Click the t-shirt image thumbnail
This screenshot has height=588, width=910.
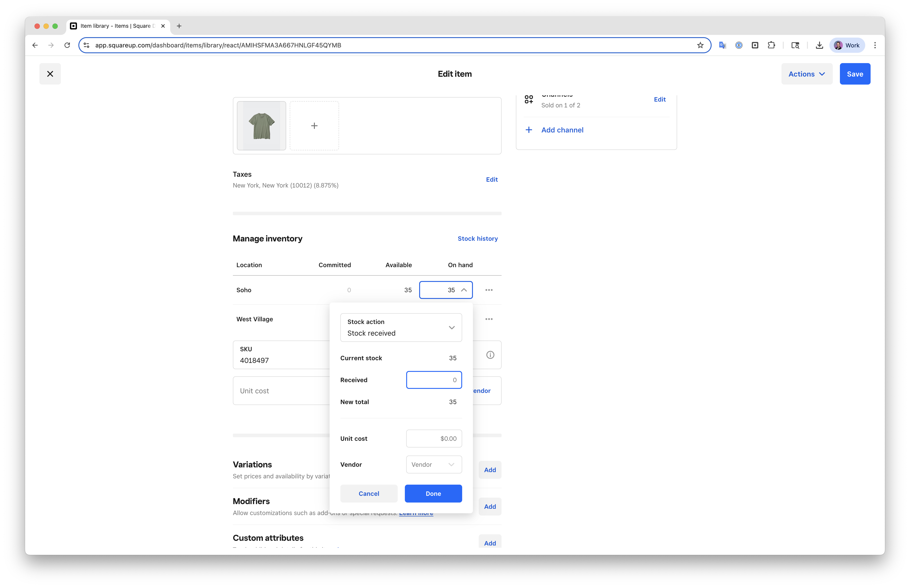[x=261, y=125]
